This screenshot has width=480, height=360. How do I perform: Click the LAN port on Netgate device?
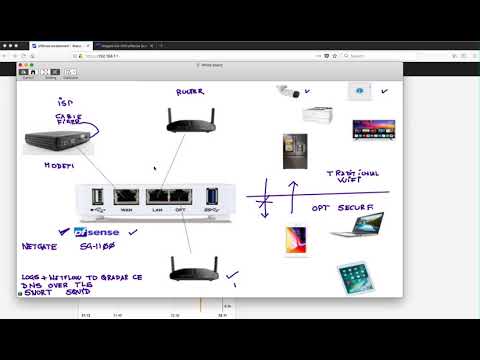pyautogui.click(x=157, y=196)
